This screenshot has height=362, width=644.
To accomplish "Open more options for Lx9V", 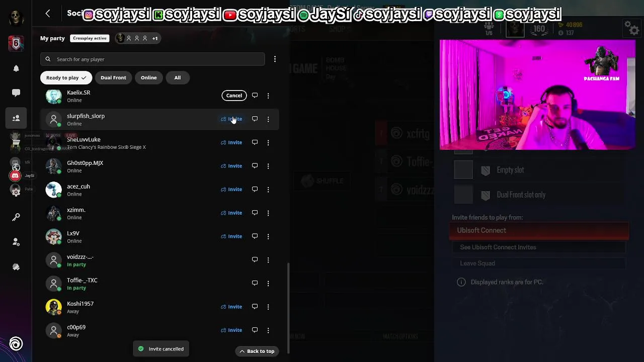I will [268, 236].
